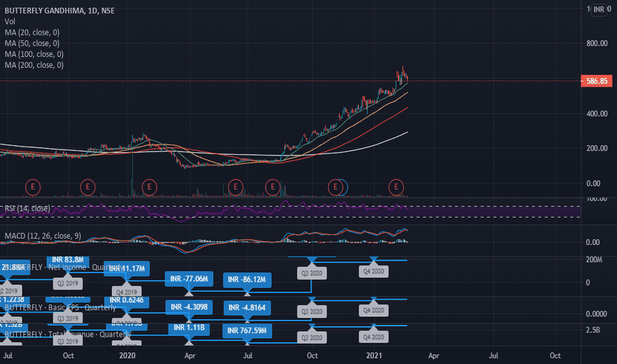
Task: Click the leftmost earnings E marker
Action: (32, 187)
